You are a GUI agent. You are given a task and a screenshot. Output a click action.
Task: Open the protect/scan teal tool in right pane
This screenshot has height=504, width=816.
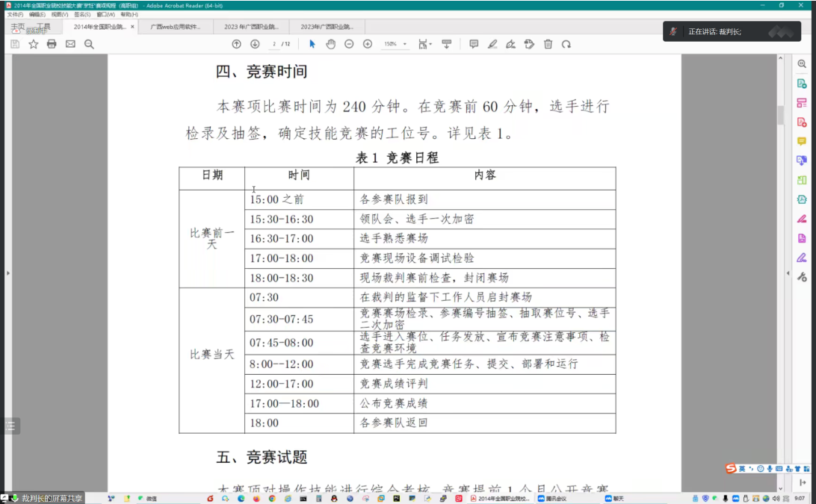[x=801, y=199]
